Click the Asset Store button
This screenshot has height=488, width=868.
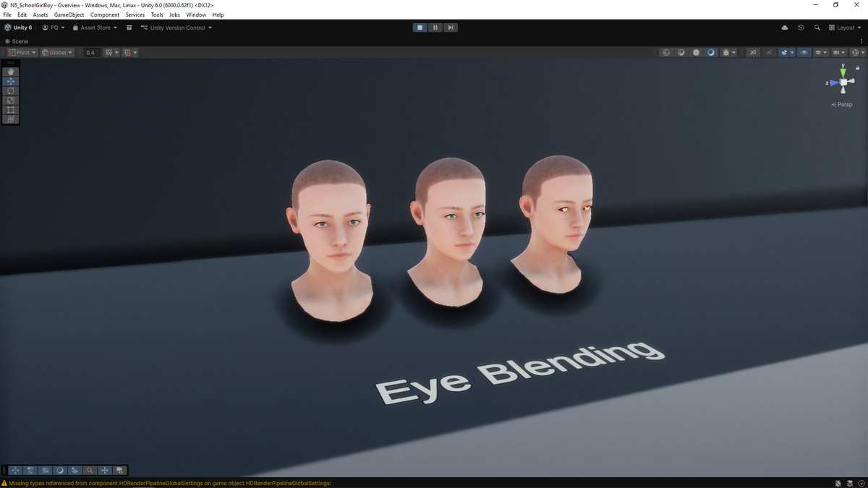(x=95, y=27)
